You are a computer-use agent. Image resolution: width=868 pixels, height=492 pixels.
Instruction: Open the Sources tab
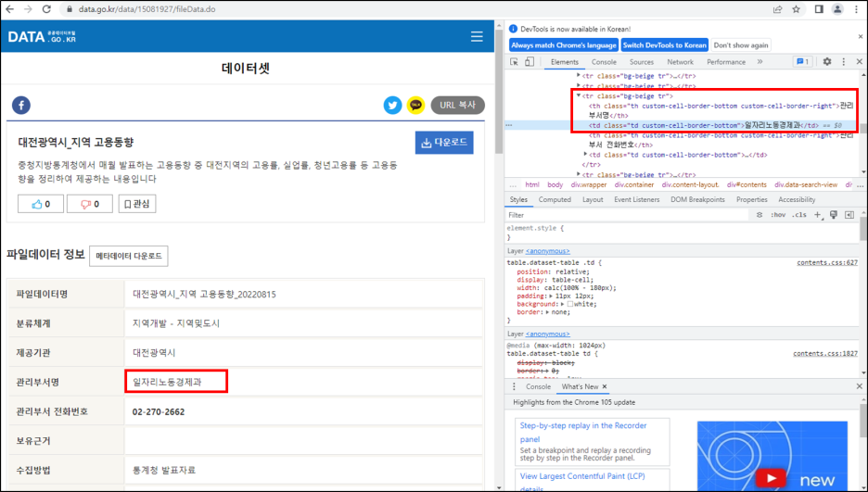[642, 62]
